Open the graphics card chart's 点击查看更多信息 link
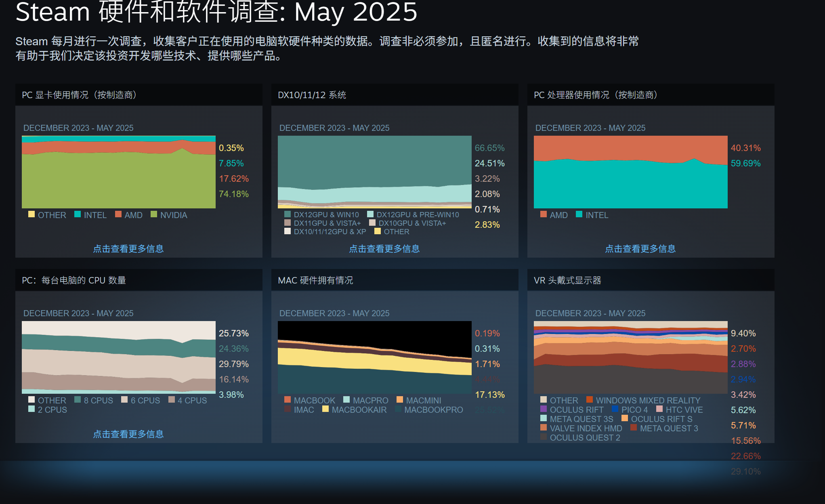Image resolution: width=825 pixels, height=504 pixels. pyautogui.click(x=128, y=249)
